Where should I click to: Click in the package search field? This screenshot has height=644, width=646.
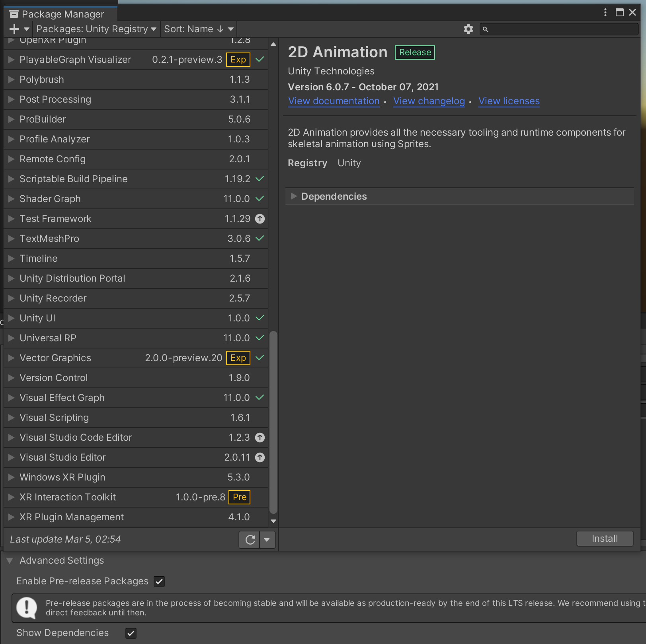point(559,29)
